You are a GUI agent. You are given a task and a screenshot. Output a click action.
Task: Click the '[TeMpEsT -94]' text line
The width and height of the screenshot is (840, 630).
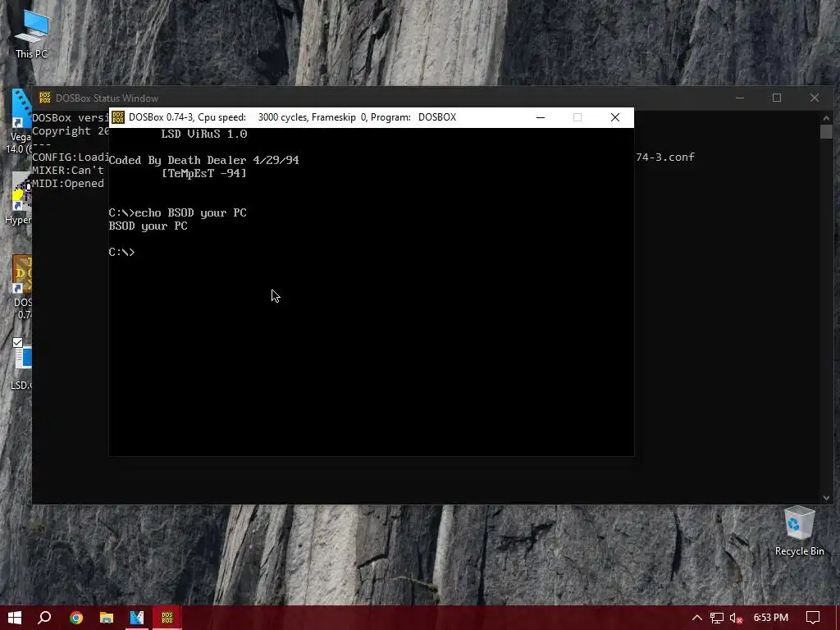coord(204,174)
